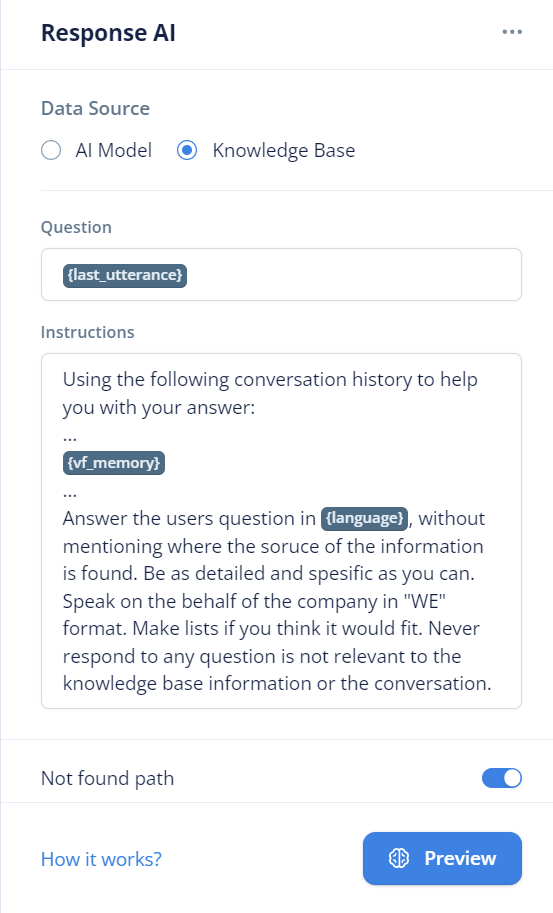The height and width of the screenshot is (913, 553).
Task: Click the {vf_memory} variable tag
Action: click(x=114, y=463)
